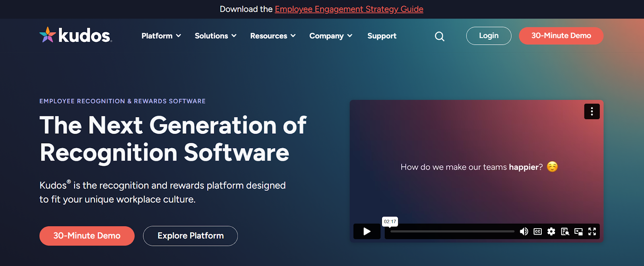Click the 'Employee Recognition & Rewards Software' text
The height and width of the screenshot is (266, 644).
tap(122, 101)
